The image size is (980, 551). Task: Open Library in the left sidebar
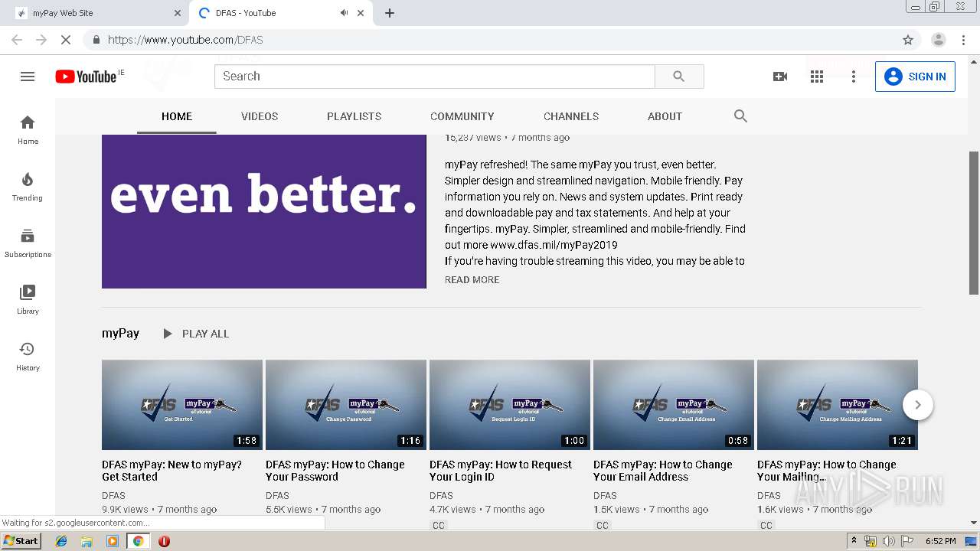28,299
